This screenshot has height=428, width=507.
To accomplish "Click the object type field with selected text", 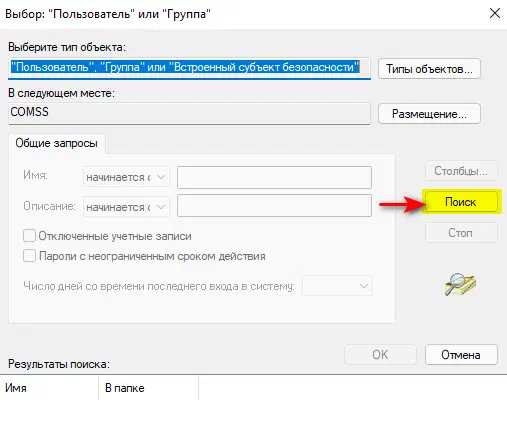I will coord(189,69).
